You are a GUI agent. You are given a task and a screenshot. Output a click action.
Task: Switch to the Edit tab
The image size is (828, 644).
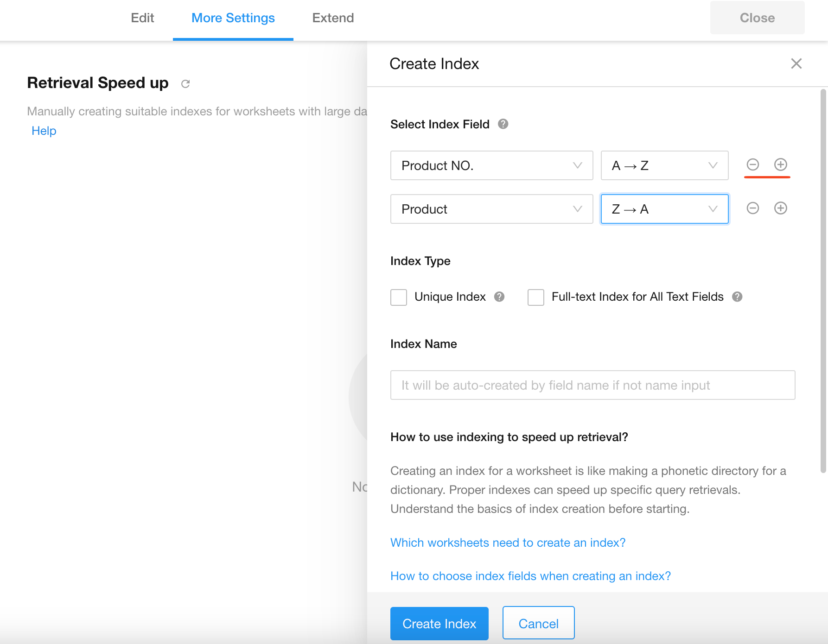pyautogui.click(x=142, y=18)
